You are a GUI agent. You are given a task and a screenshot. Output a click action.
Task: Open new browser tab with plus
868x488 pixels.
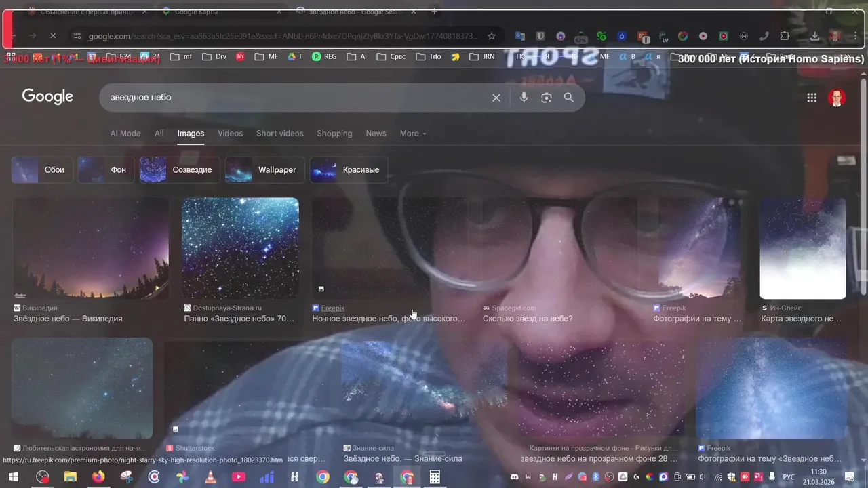435,12
